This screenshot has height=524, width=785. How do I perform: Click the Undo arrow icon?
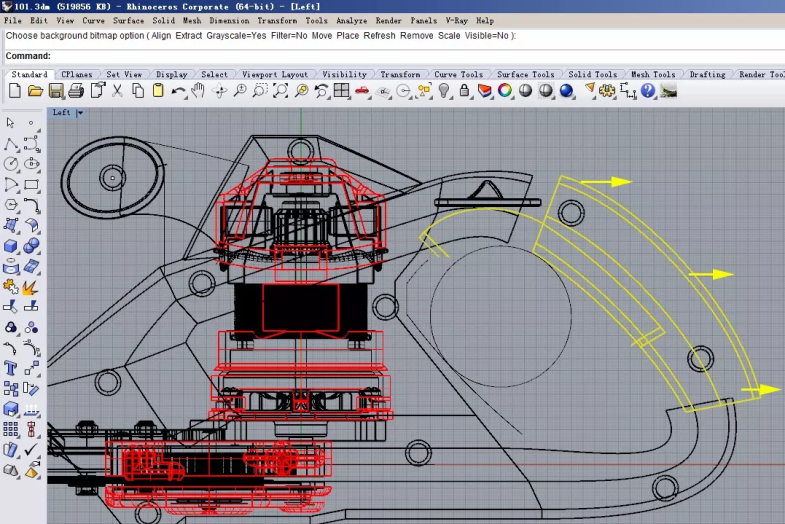pyautogui.click(x=177, y=91)
